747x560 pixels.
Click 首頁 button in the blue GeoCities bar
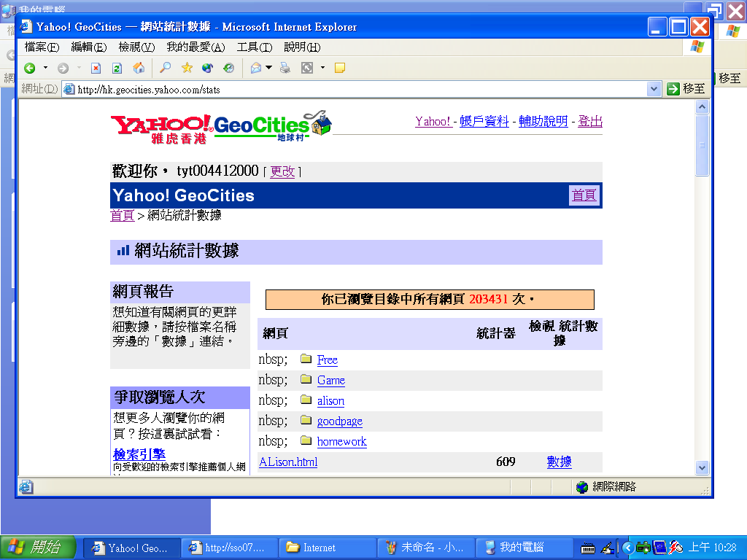[x=584, y=195]
